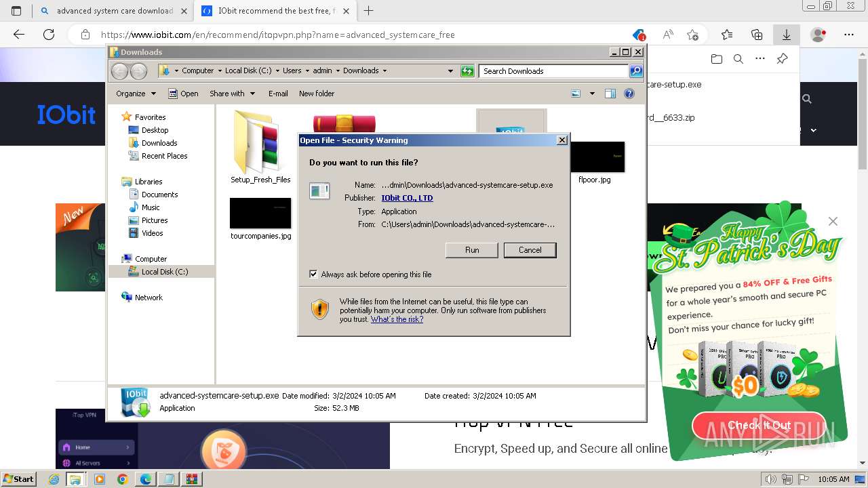Select the Music library

[151, 207]
